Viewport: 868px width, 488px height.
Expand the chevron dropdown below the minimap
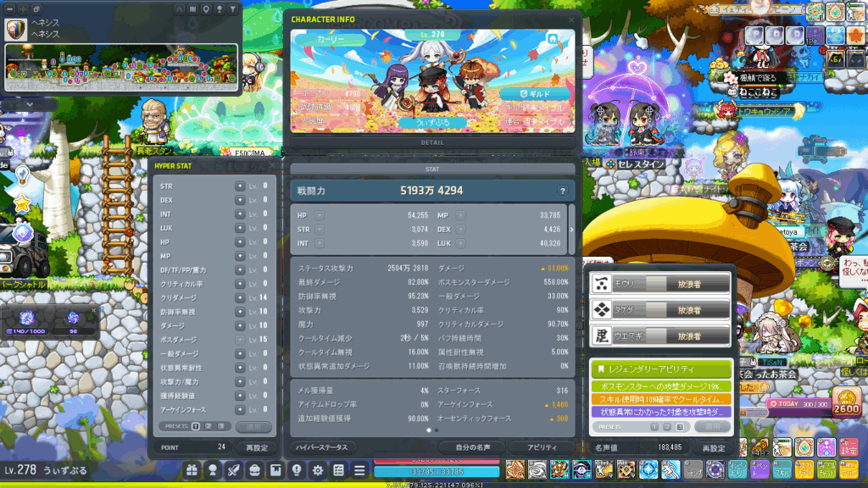coord(30,104)
